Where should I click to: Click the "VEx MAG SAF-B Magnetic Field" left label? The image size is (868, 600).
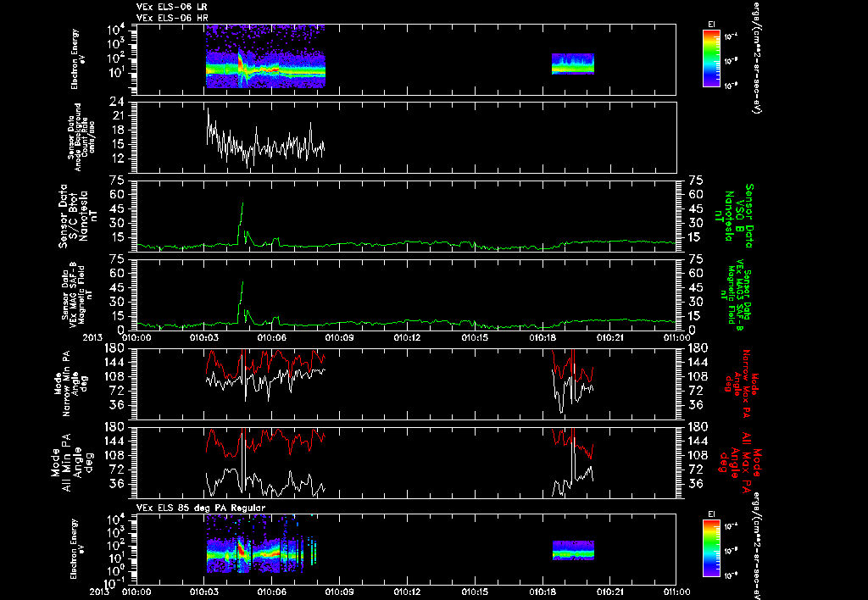[x=77, y=295]
